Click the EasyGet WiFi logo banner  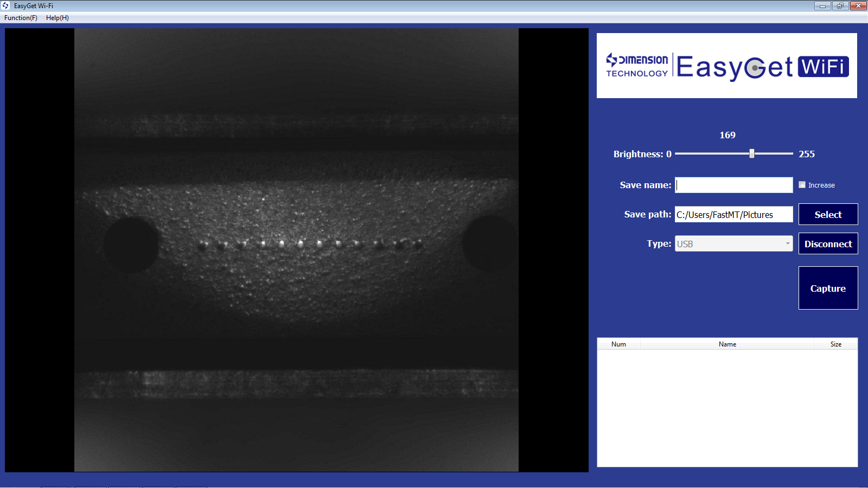coord(727,66)
